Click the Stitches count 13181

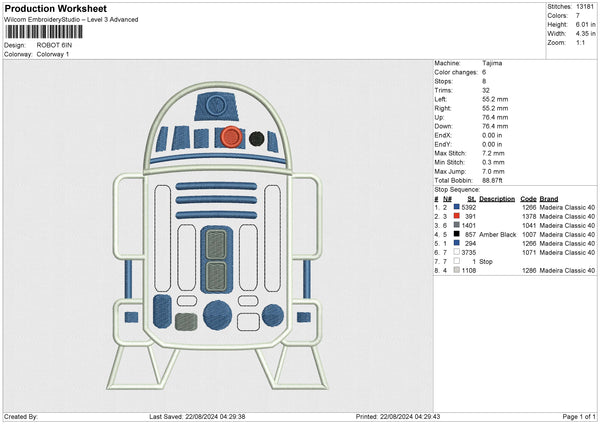(x=584, y=8)
